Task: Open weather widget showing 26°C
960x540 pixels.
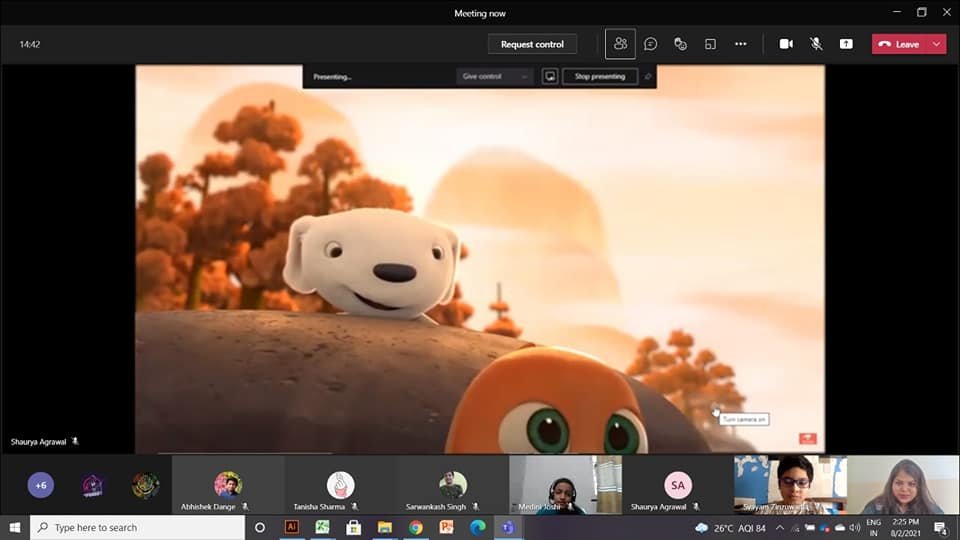Action: click(x=730, y=528)
